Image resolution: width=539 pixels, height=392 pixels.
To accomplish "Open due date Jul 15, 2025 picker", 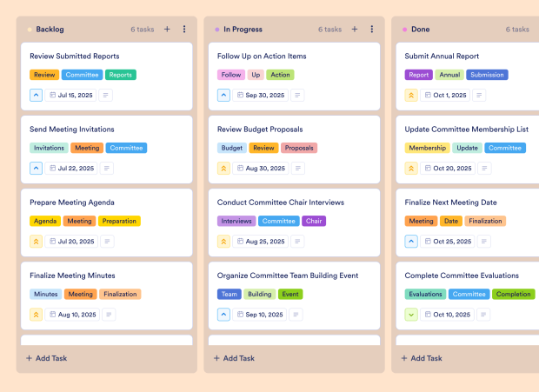I will 70,95.
